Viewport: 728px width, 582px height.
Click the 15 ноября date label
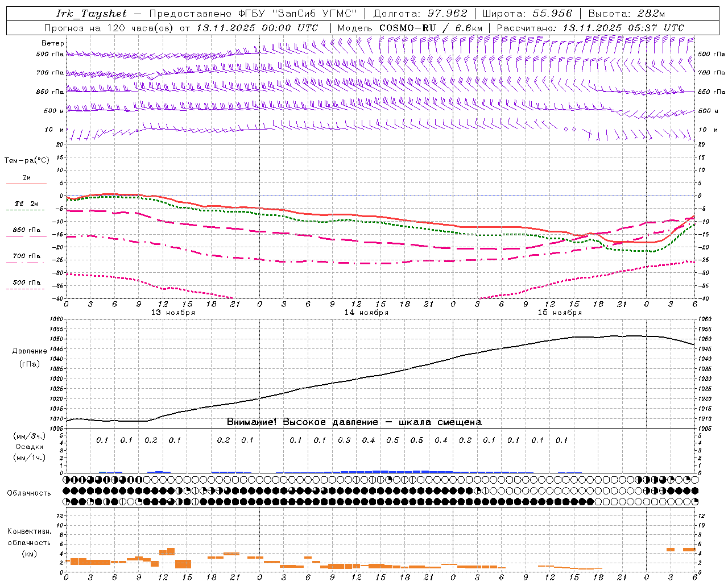(560, 313)
